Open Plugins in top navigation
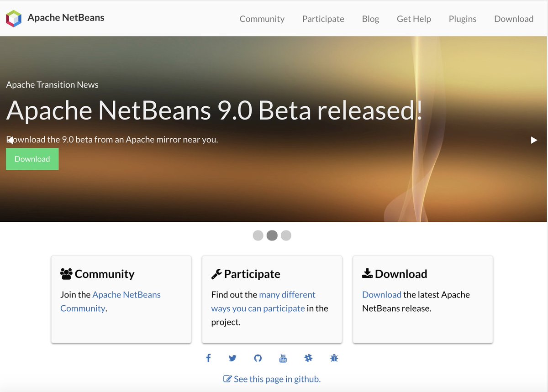 coord(463,19)
